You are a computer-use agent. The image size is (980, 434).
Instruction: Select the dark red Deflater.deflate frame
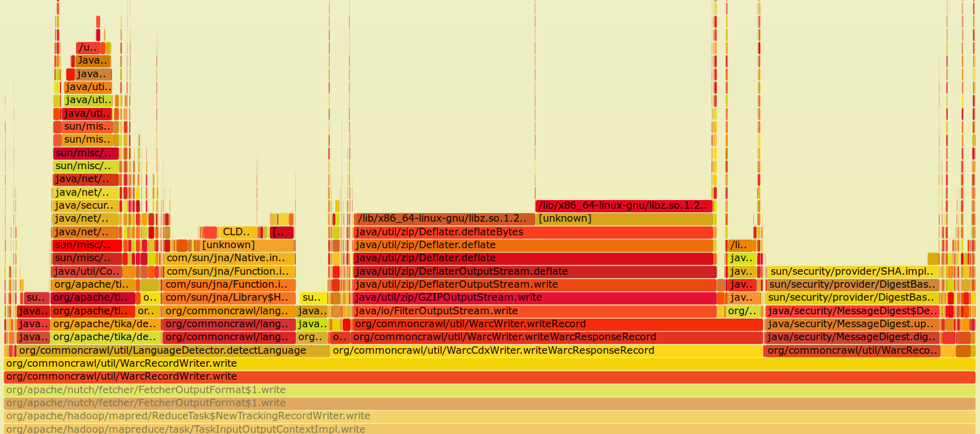534,258
